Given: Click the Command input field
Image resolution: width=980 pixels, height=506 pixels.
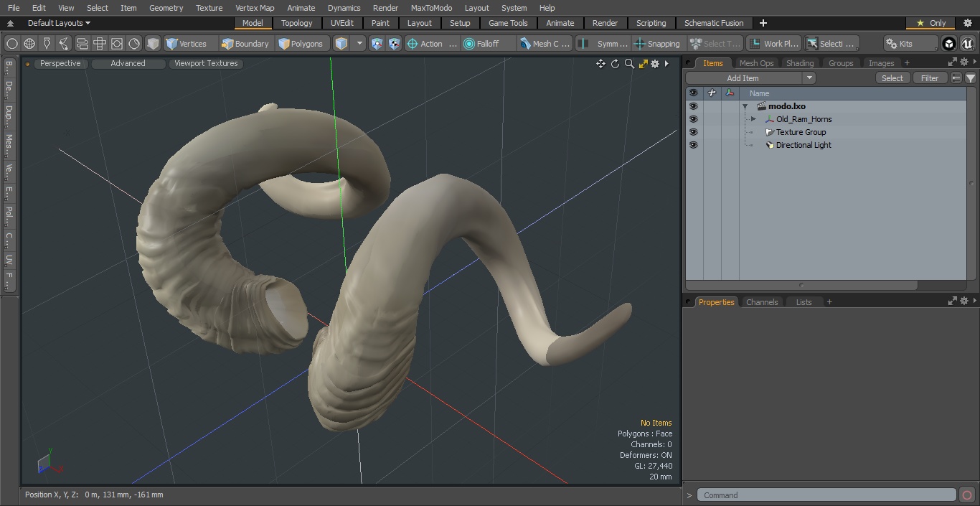Looking at the screenshot, I should (826, 495).
